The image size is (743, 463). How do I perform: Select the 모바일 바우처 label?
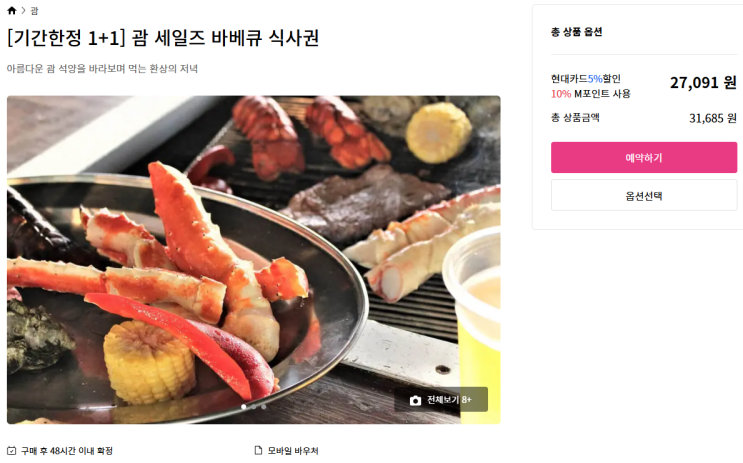click(x=293, y=451)
